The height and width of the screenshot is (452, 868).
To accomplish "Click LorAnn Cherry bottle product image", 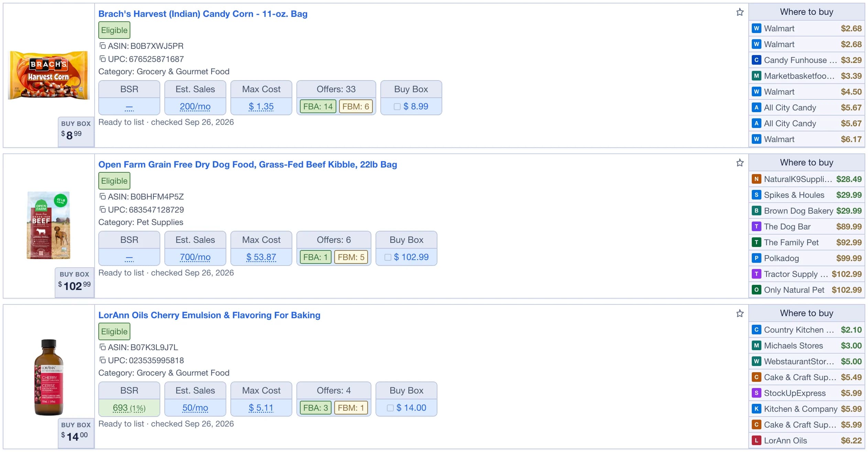I will coord(48,377).
